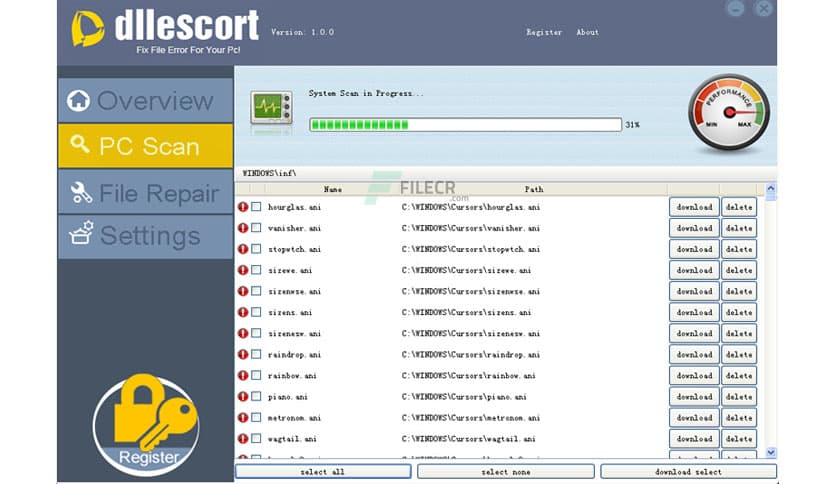Click the Settings toolbox icon
Screen dimensions: 836x484
pyautogui.click(x=81, y=233)
